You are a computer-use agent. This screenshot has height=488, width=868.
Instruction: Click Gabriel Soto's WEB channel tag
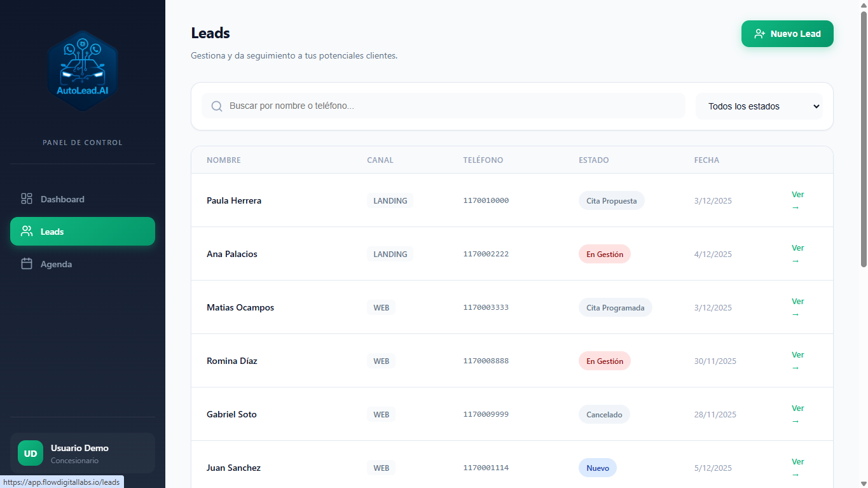(x=382, y=414)
